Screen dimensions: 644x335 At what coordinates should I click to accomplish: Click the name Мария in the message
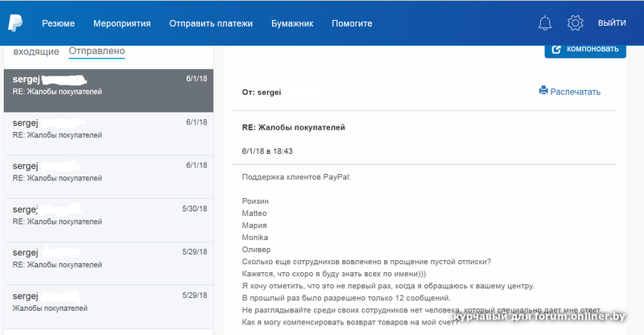254,225
